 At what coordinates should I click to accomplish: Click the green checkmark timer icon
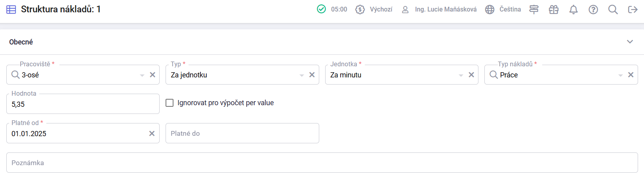[x=321, y=9]
